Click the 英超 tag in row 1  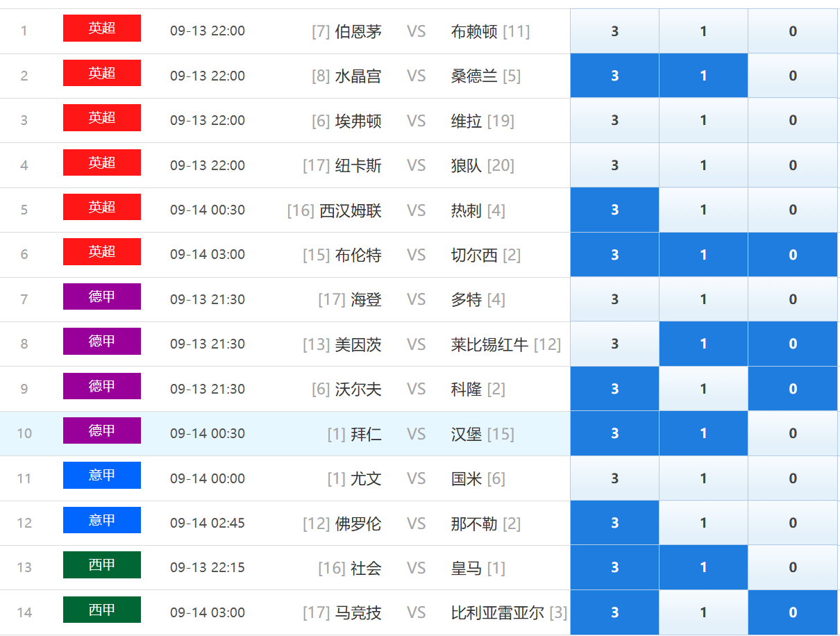[102, 28]
